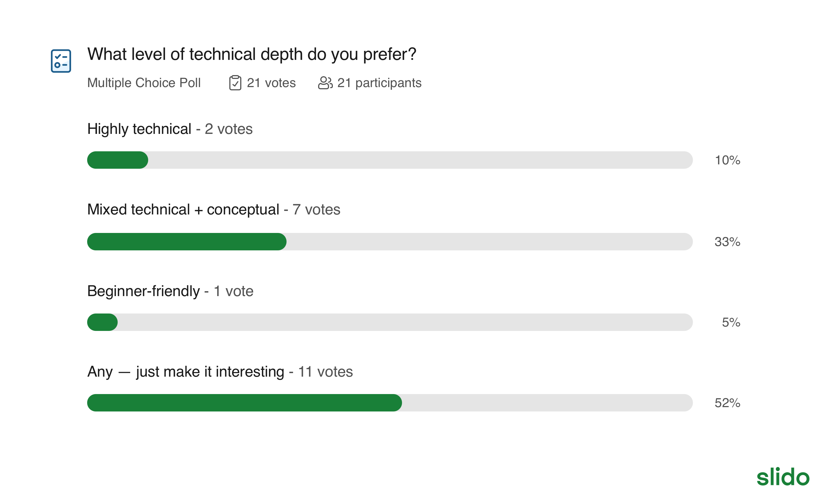The height and width of the screenshot is (504, 828).
Task: Click the participants people icon
Action: pyautogui.click(x=325, y=83)
